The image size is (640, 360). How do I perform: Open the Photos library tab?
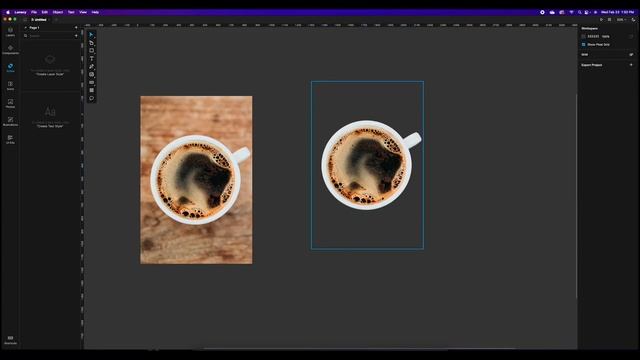(x=10, y=104)
